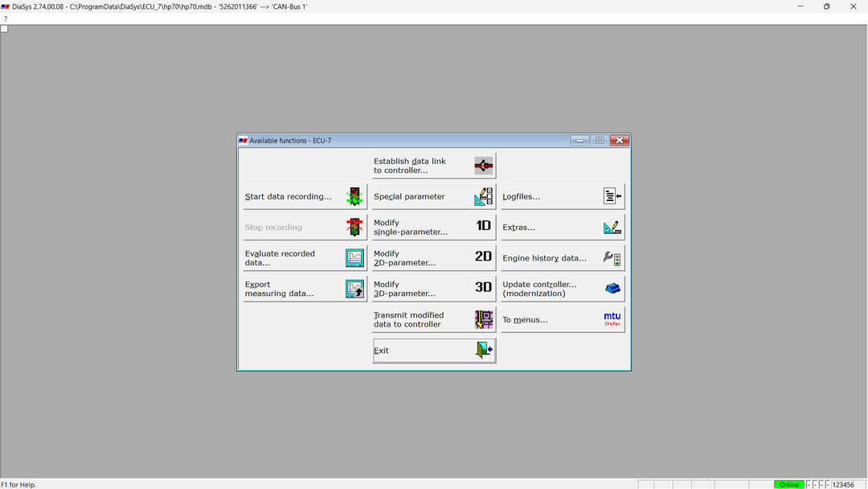Click the Exit button label
This screenshot has width=868, height=489.
click(x=381, y=351)
